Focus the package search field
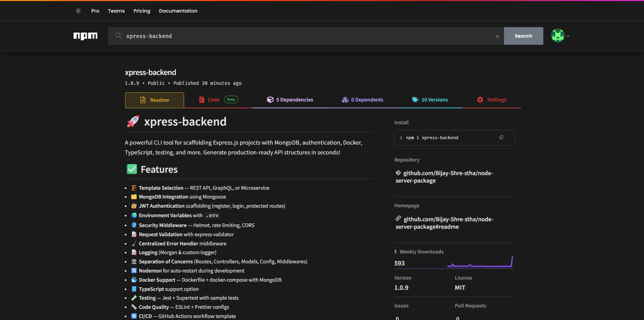 tap(306, 36)
